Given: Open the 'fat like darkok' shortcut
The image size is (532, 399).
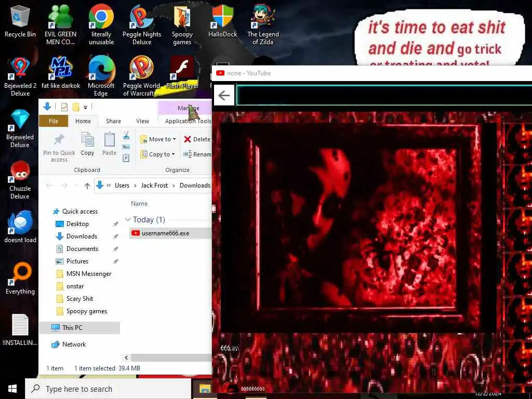Looking at the screenshot, I should (x=61, y=73).
